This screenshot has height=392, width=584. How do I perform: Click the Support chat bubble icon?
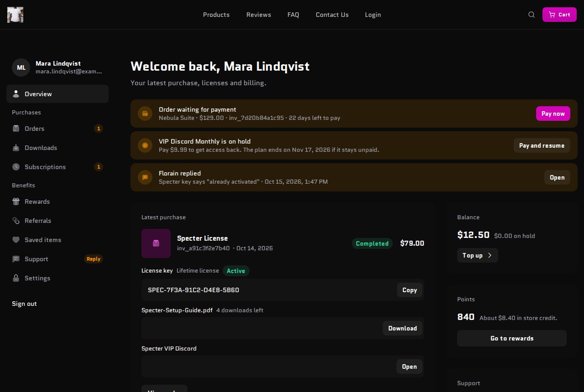16,259
